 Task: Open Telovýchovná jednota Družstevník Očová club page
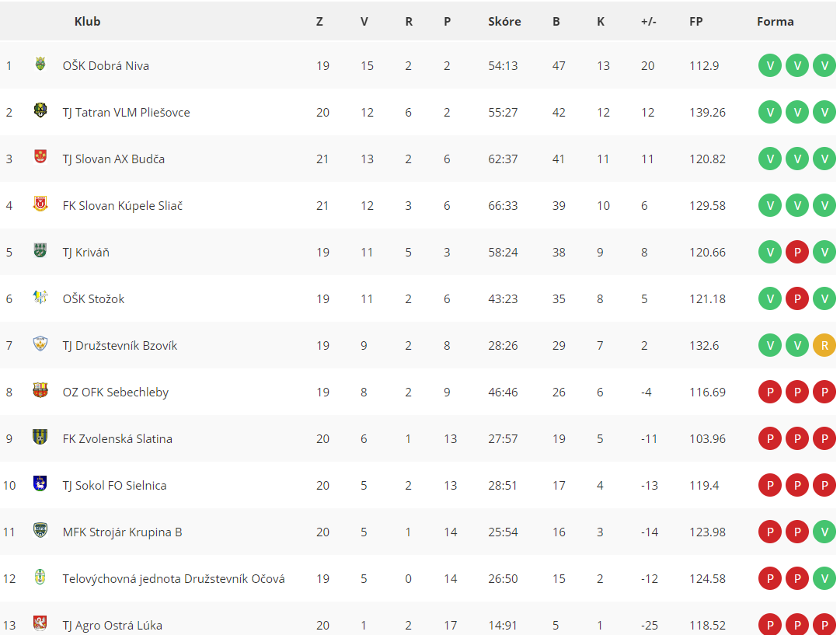click(x=173, y=579)
